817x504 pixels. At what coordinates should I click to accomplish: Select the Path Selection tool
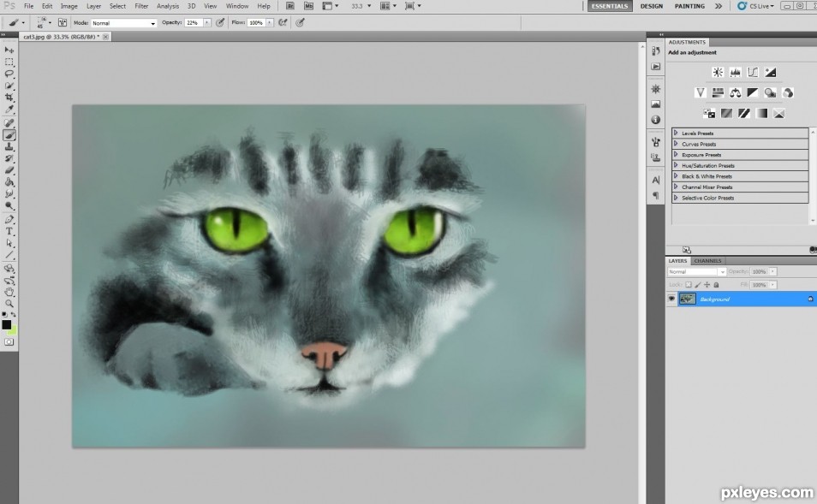point(9,243)
